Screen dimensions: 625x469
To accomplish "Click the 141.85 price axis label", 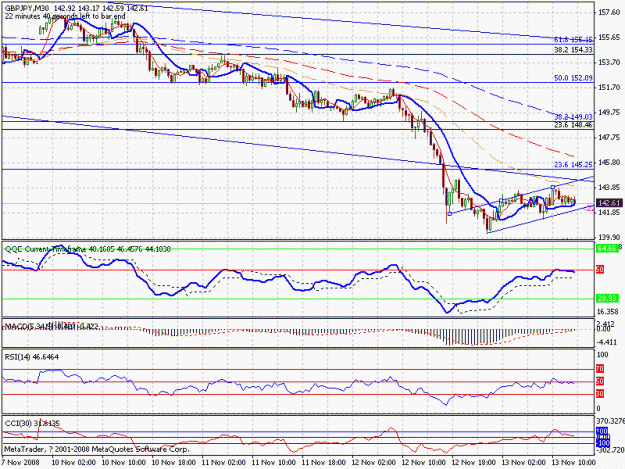I will tap(609, 212).
